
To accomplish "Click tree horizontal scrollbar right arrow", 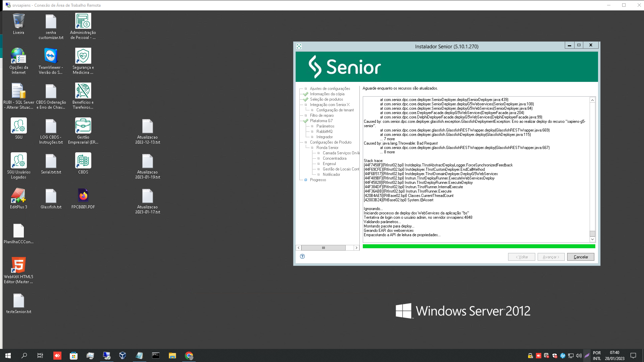I will tap(356, 248).
